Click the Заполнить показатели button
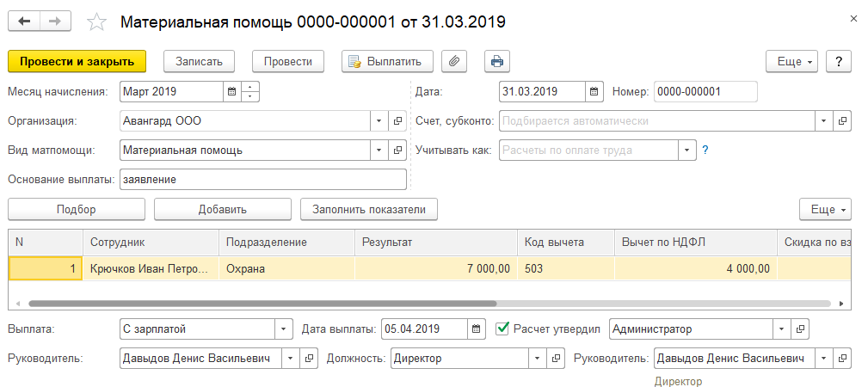This screenshot has width=868, height=387. pos(368,209)
